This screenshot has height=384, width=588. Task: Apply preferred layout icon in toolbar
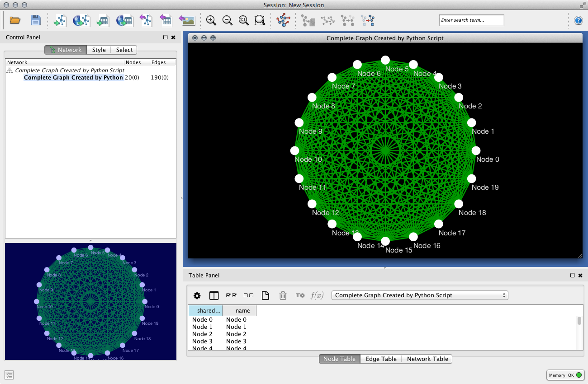point(284,20)
